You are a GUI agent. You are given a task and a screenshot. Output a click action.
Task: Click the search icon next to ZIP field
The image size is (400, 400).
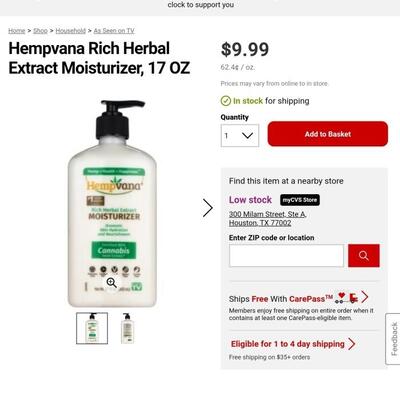point(364,256)
